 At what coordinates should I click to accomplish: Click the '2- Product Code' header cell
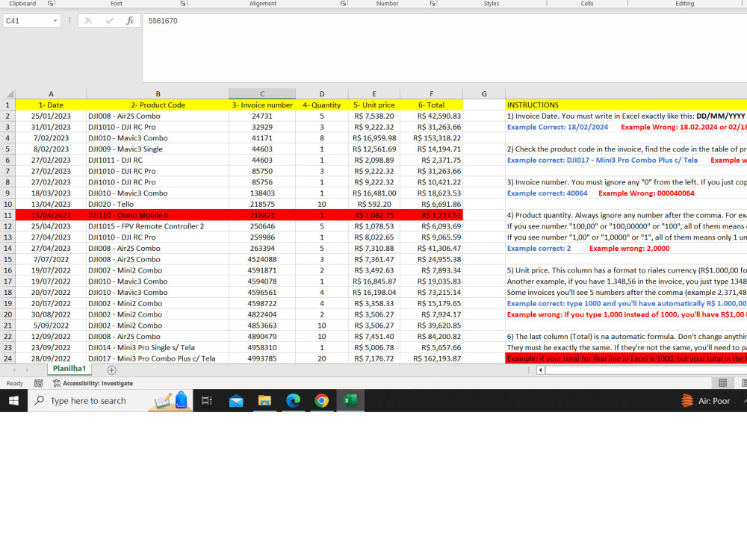(158, 105)
